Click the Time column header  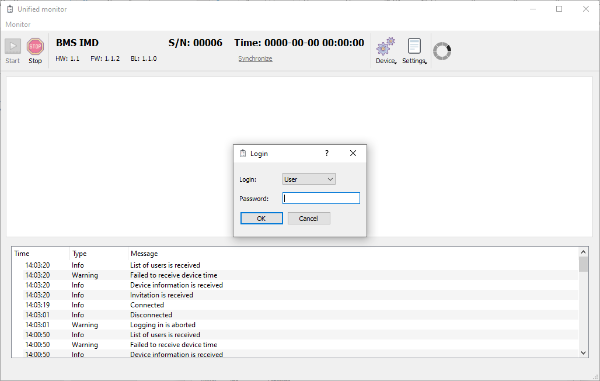[22, 254]
